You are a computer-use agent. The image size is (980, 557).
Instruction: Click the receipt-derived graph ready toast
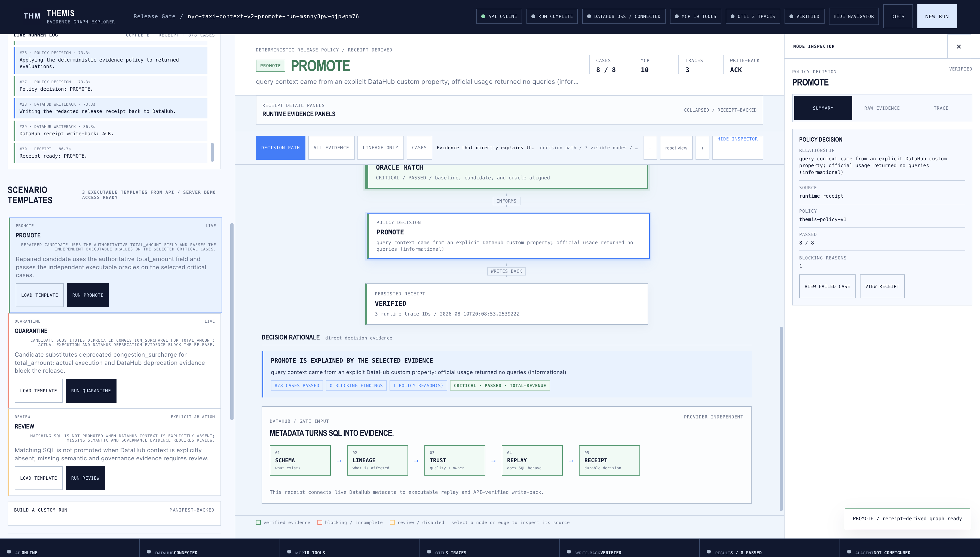pyautogui.click(x=907, y=518)
